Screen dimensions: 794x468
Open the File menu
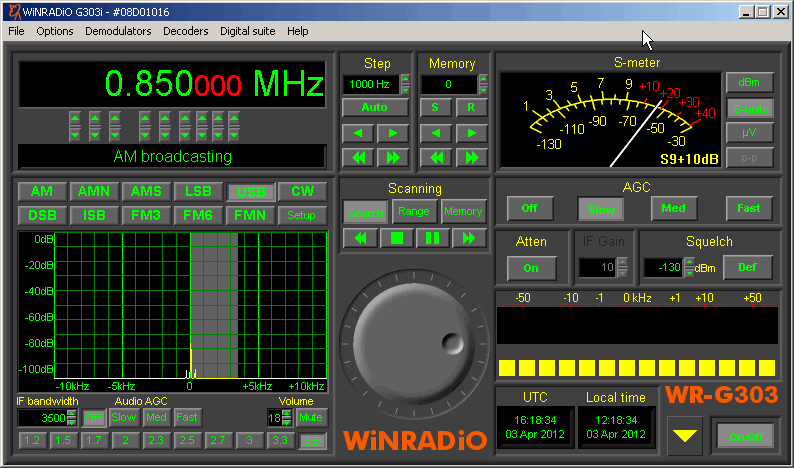[x=16, y=31]
